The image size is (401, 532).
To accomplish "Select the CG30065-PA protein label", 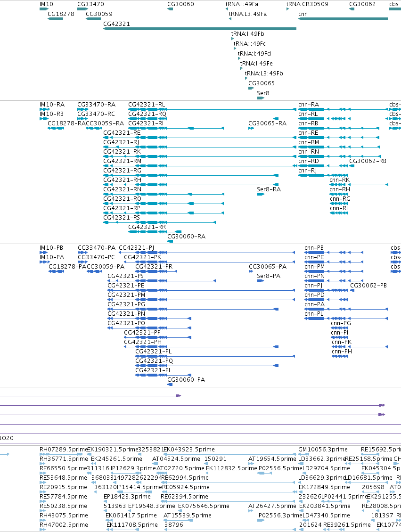I will click(267, 267).
